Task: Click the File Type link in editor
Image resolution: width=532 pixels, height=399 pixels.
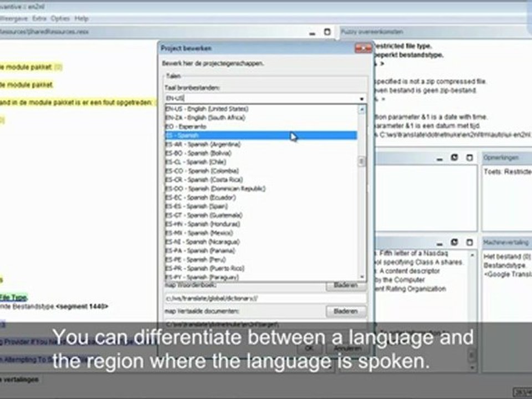Action: click(x=13, y=298)
